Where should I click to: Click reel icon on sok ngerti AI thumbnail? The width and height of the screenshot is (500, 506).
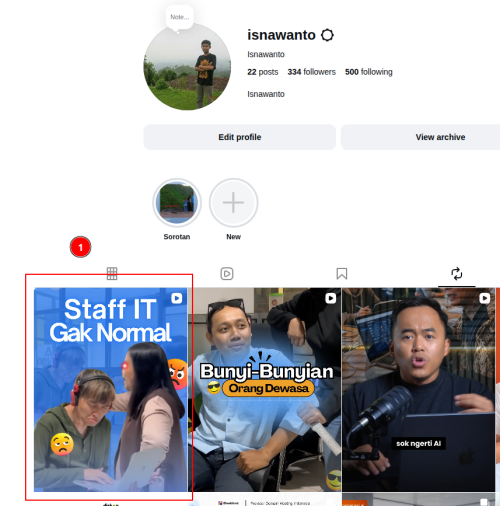click(x=485, y=298)
